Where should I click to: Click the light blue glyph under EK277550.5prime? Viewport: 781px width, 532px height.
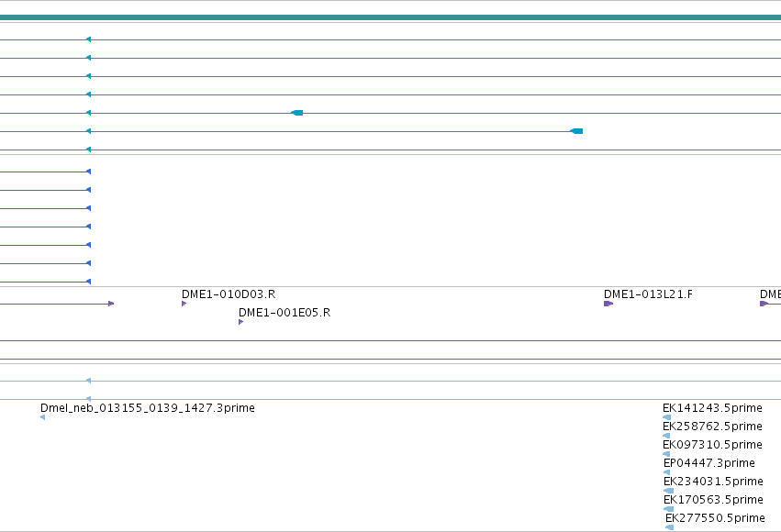click(669, 527)
